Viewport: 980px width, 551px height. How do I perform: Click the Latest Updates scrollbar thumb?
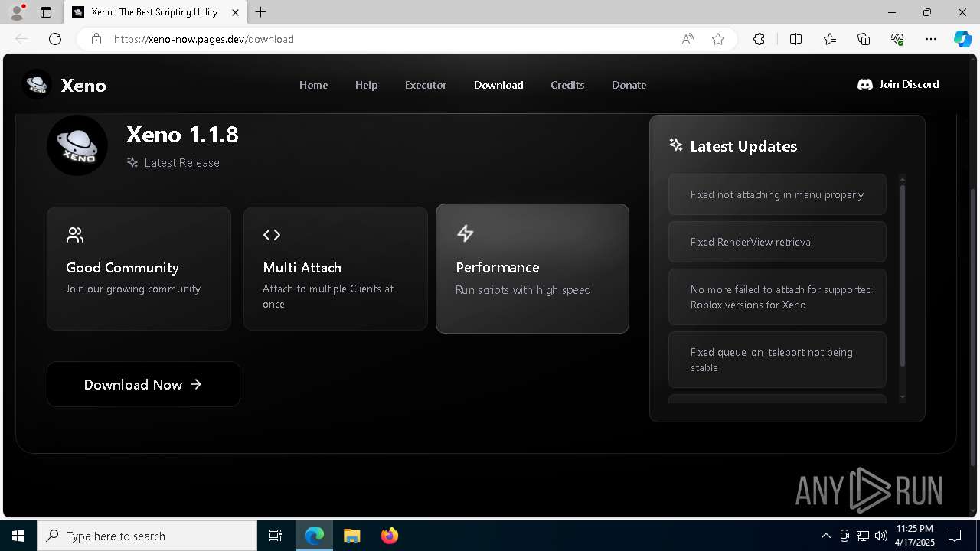pyautogui.click(x=903, y=275)
